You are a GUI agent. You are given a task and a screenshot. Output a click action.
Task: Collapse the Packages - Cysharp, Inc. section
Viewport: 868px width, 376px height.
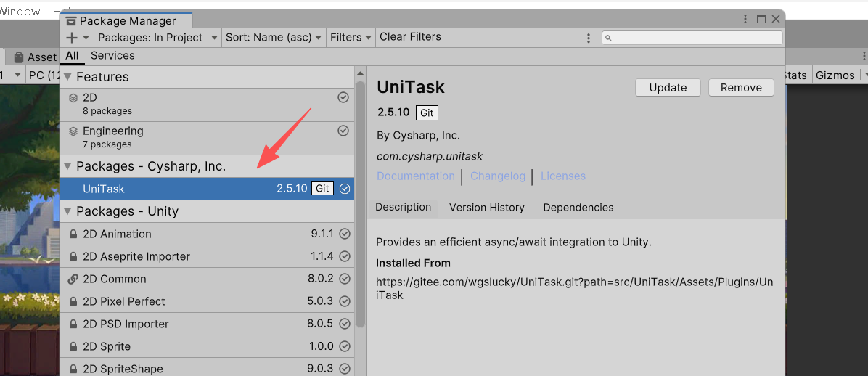click(68, 166)
